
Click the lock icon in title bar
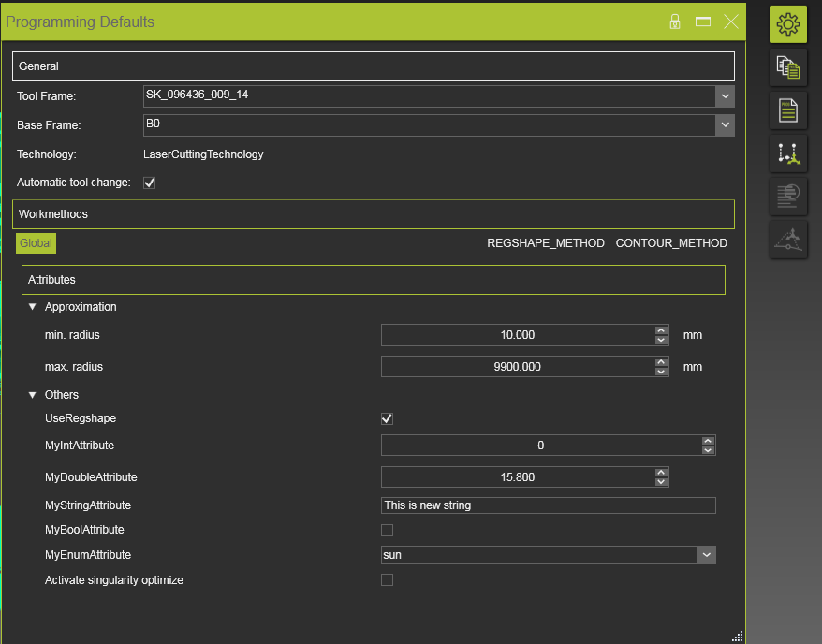click(675, 22)
